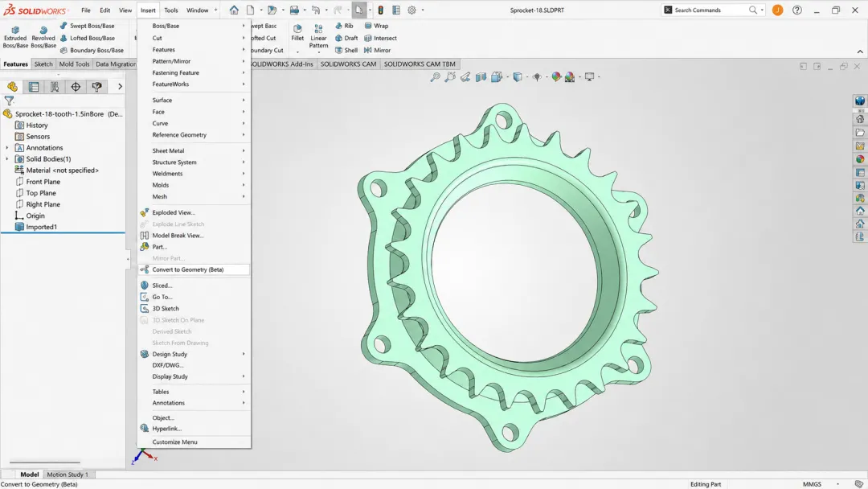Click the Edit Appearance color ball icon
868x489 pixels.
point(556,77)
